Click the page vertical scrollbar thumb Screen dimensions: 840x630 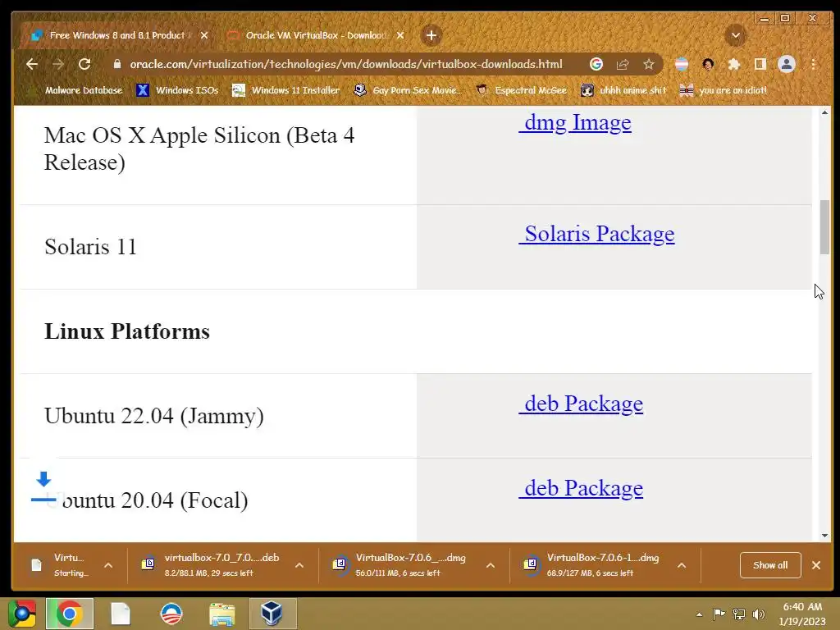[824, 227]
